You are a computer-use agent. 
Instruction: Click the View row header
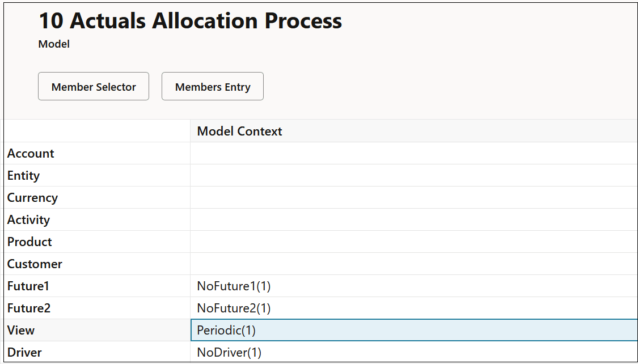pyautogui.click(x=20, y=330)
